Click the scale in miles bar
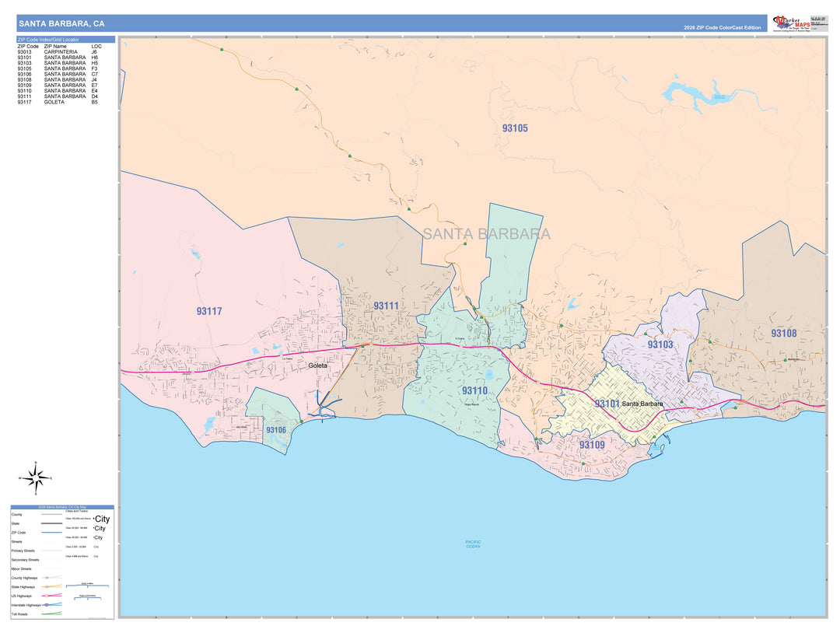Viewport: 840px width, 633px height. (x=87, y=586)
